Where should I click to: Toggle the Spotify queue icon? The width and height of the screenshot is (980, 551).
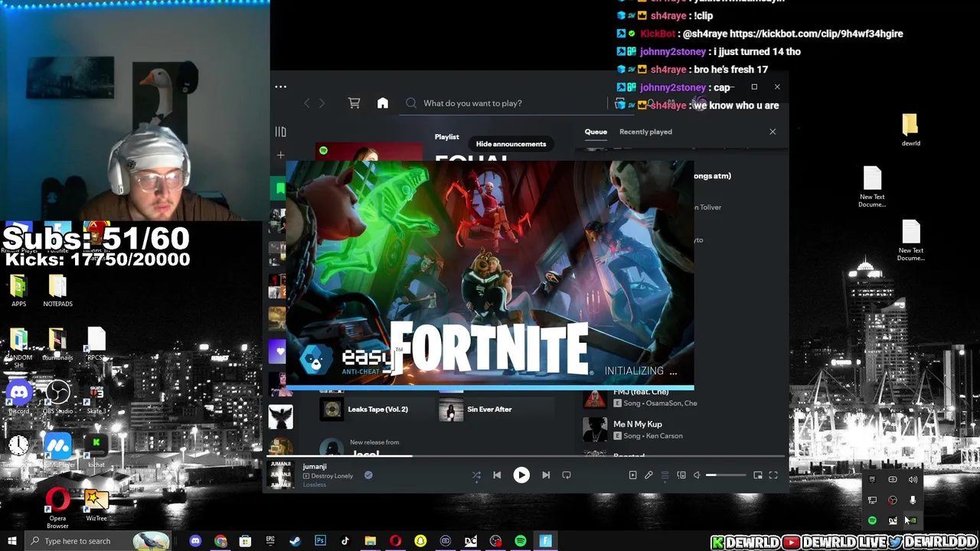[x=665, y=475]
